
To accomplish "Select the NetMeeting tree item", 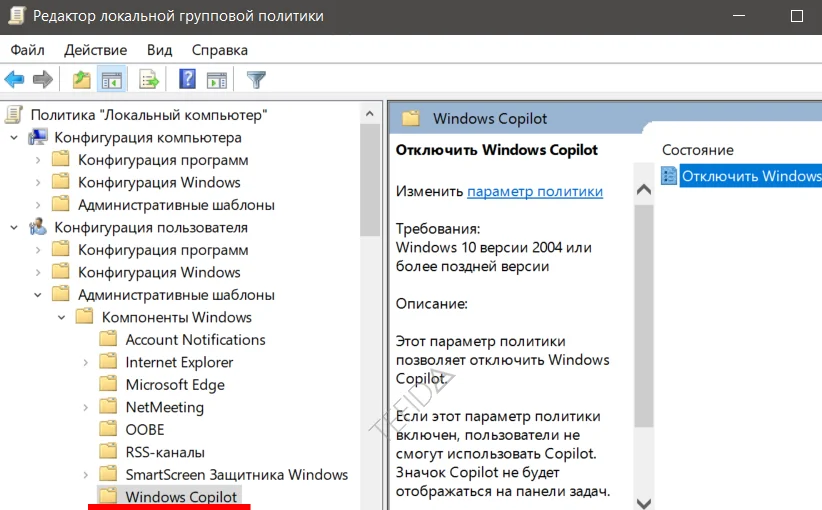I will tap(165, 407).
